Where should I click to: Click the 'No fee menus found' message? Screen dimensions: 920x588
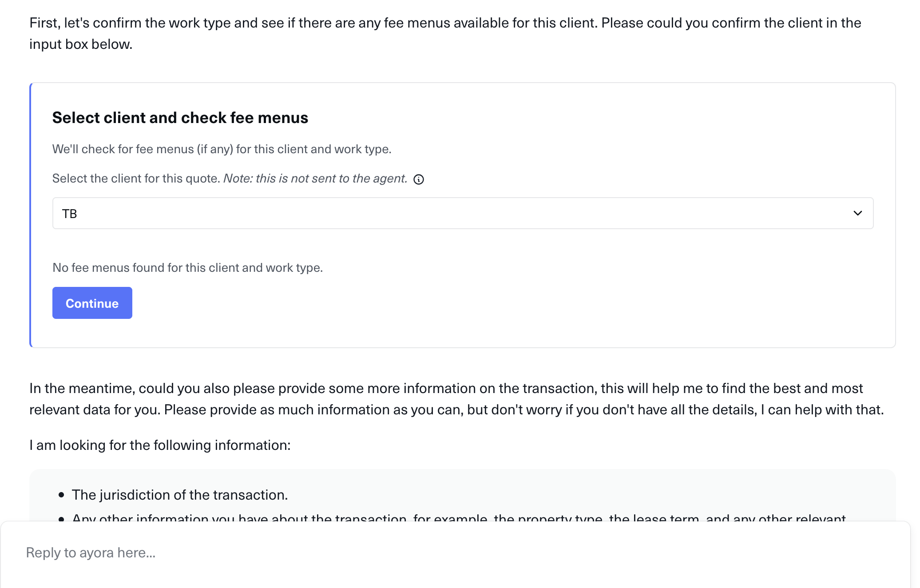click(x=187, y=268)
